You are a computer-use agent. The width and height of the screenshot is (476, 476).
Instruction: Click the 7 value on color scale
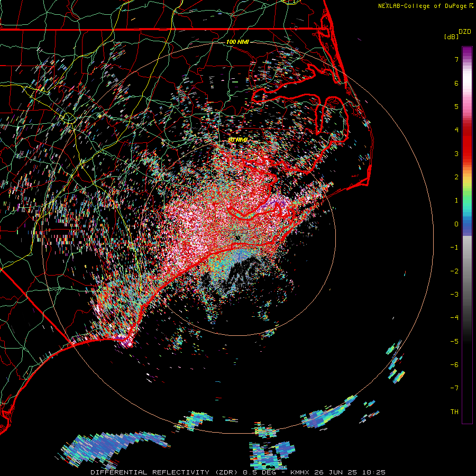coord(456,59)
